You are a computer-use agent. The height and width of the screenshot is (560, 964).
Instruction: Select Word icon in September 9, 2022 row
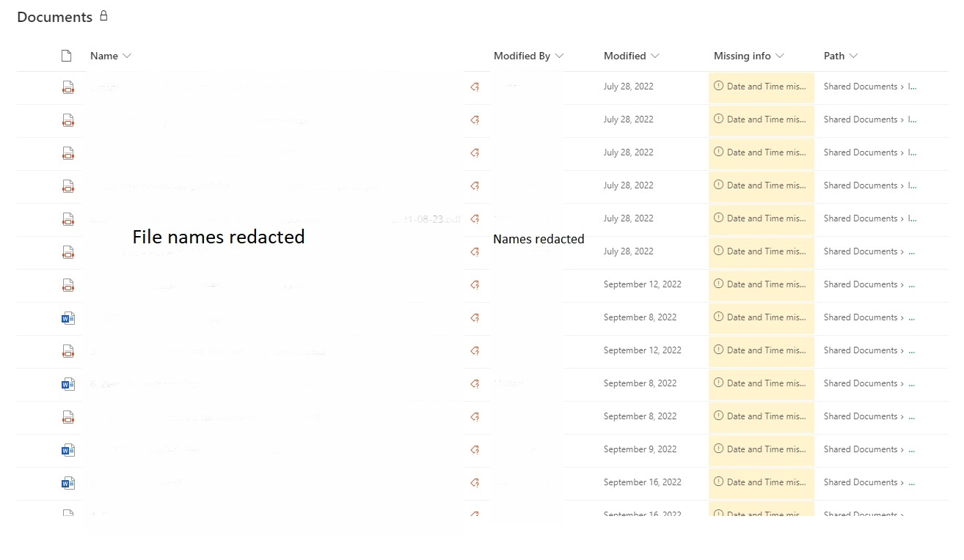point(68,450)
